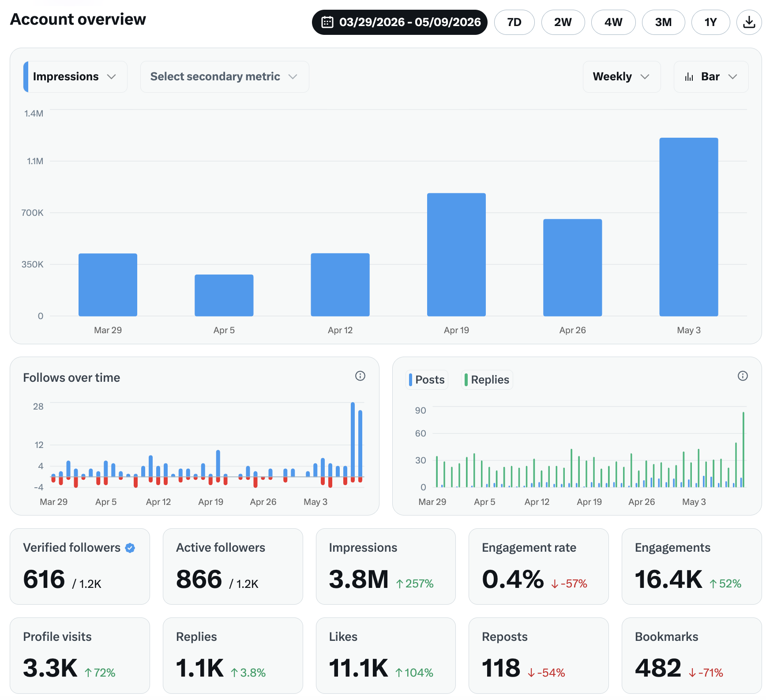
Task: Click the Account overview heading
Action: coord(78,19)
